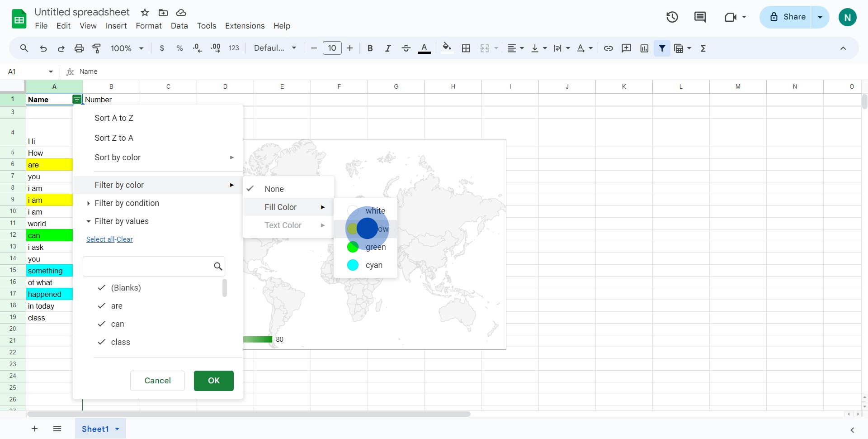Select Sort A to Z option

[114, 118]
